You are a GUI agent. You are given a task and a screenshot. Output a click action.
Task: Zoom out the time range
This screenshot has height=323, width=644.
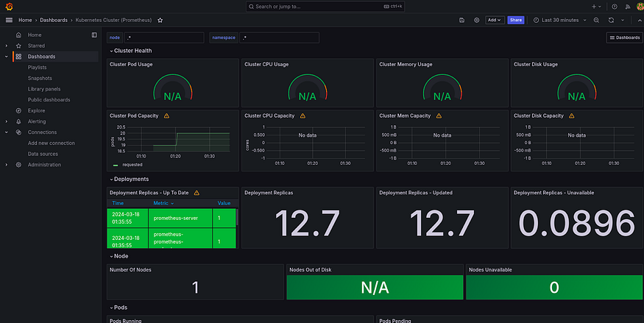596,20
